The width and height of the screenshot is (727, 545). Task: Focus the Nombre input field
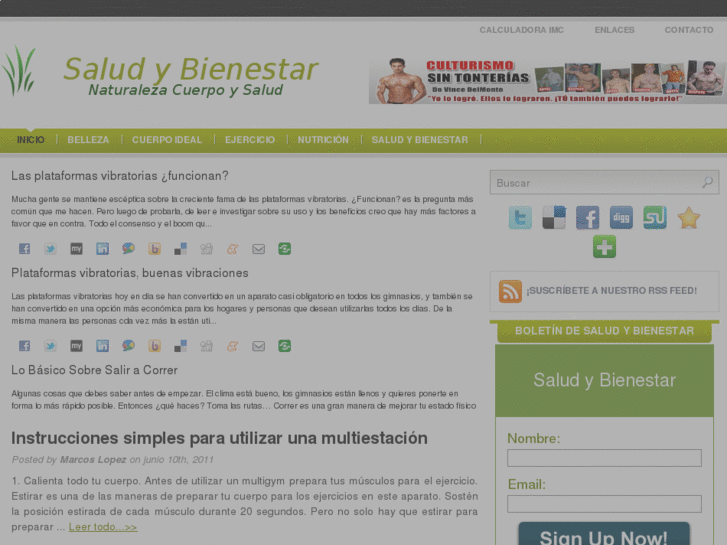(604, 458)
